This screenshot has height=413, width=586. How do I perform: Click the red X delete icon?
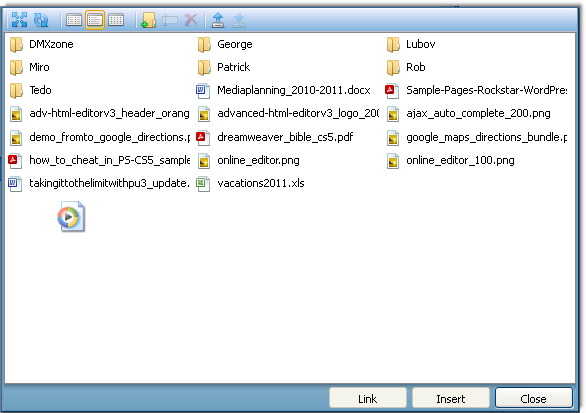(191, 20)
